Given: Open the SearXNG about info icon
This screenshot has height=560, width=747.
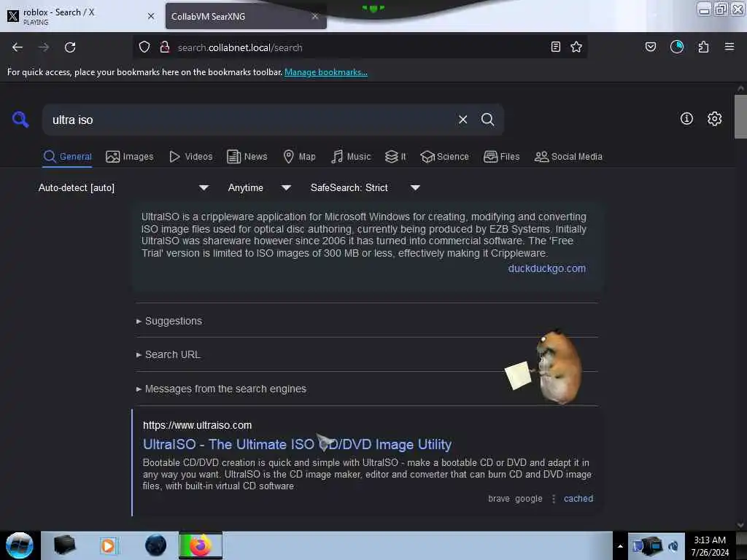Looking at the screenshot, I should point(686,119).
